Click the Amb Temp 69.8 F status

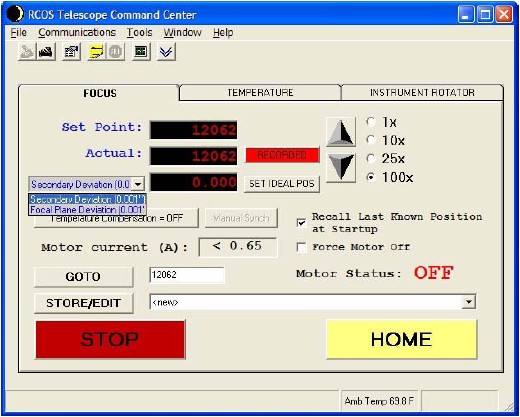[x=379, y=401]
